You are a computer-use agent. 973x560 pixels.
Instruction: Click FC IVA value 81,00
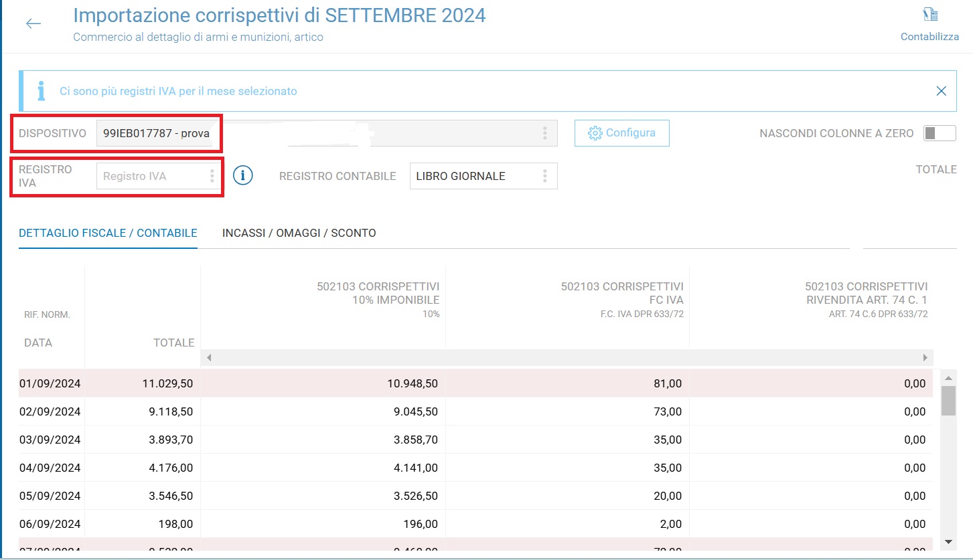tap(668, 383)
